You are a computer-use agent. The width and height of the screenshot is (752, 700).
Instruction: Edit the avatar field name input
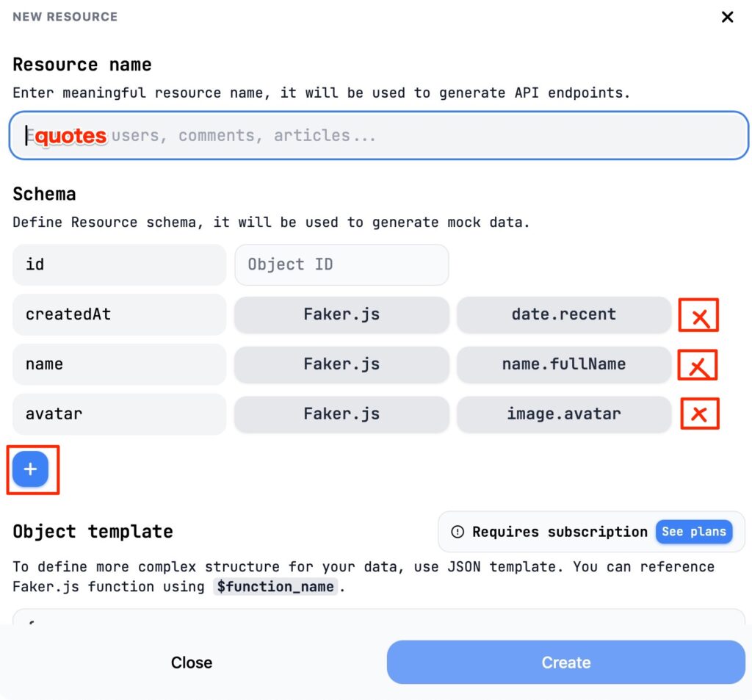click(x=119, y=414)
